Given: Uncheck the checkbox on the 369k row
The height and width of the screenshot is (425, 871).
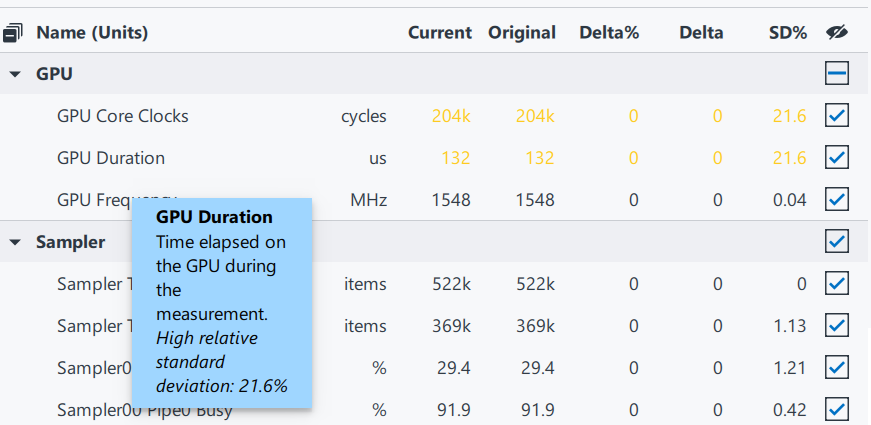Looking at the screenshot, I should (837, 326).
